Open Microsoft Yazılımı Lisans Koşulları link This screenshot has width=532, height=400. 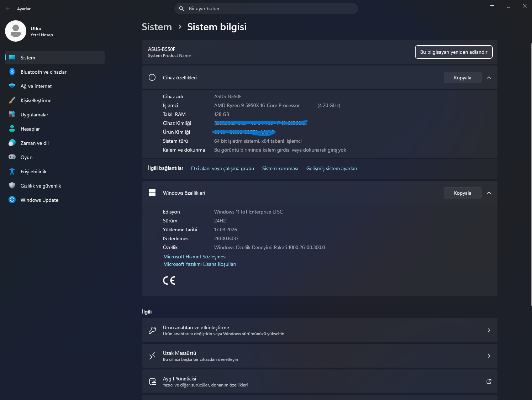point(200,264)
